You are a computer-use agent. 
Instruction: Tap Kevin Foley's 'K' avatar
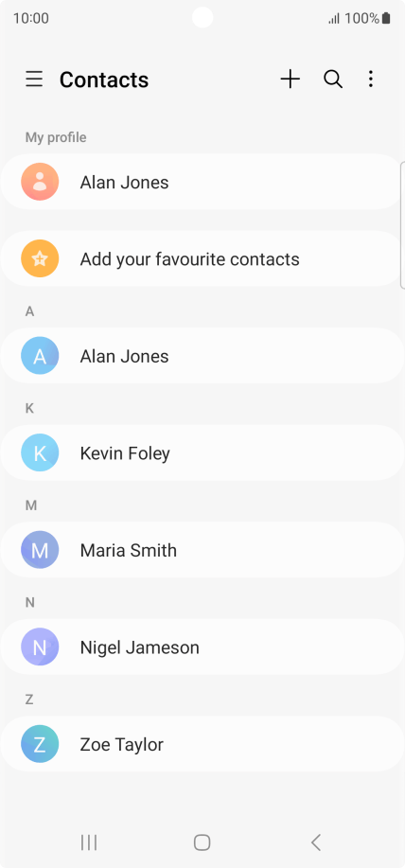click(x=40, y=452)
